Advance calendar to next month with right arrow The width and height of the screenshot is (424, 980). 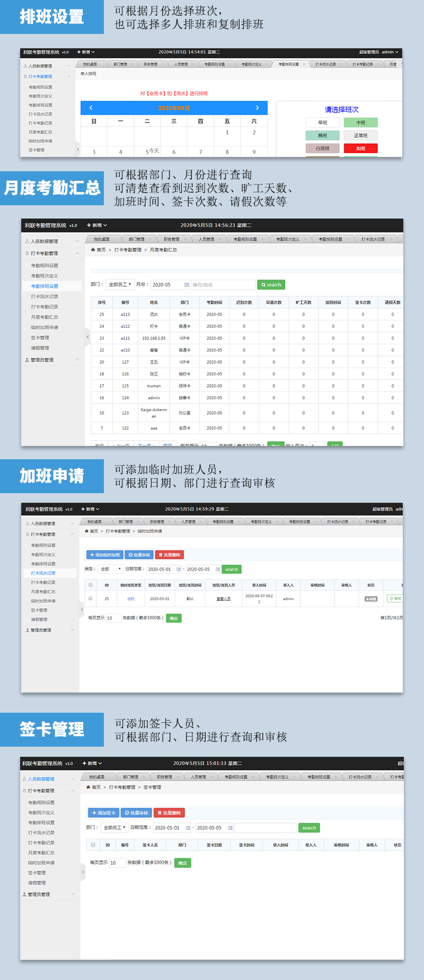(257, 108)
